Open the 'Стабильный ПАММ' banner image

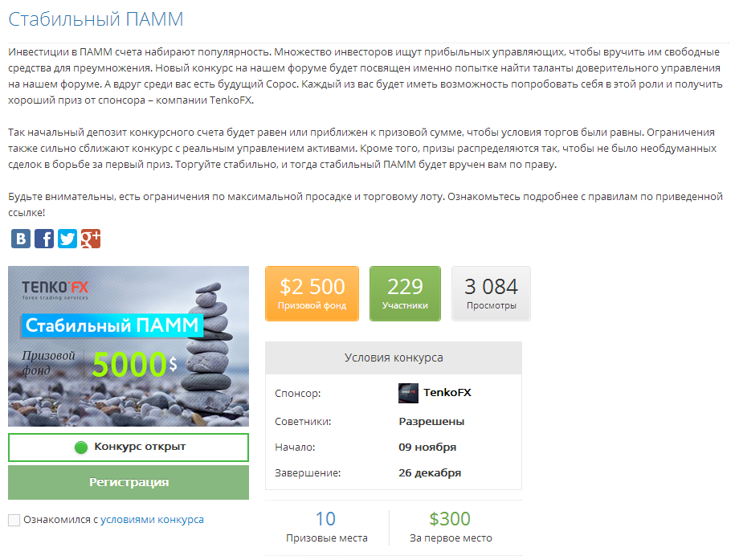(129, 346)
